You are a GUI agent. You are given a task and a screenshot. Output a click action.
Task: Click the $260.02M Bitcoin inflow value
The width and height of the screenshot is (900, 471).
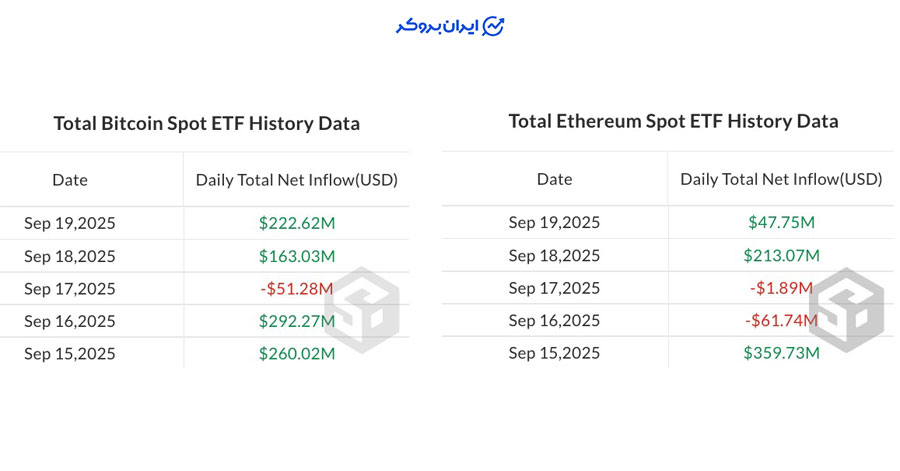click(x=297, y=353)
